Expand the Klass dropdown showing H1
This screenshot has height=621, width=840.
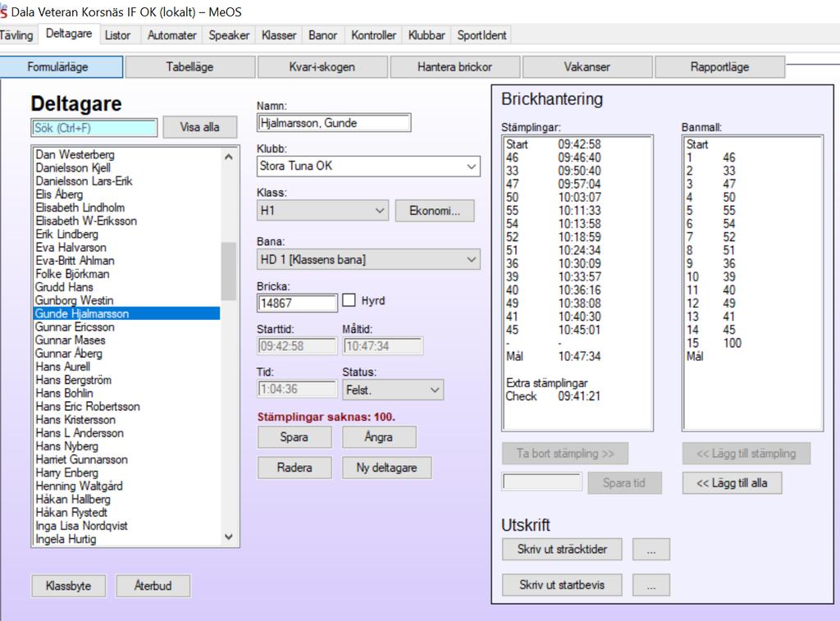pyautogui.click(x=322, y=211)
